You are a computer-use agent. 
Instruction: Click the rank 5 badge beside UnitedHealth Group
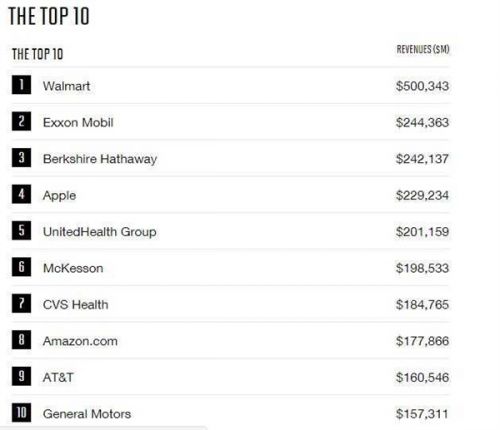pyautogui.click(x=21, y=230)
